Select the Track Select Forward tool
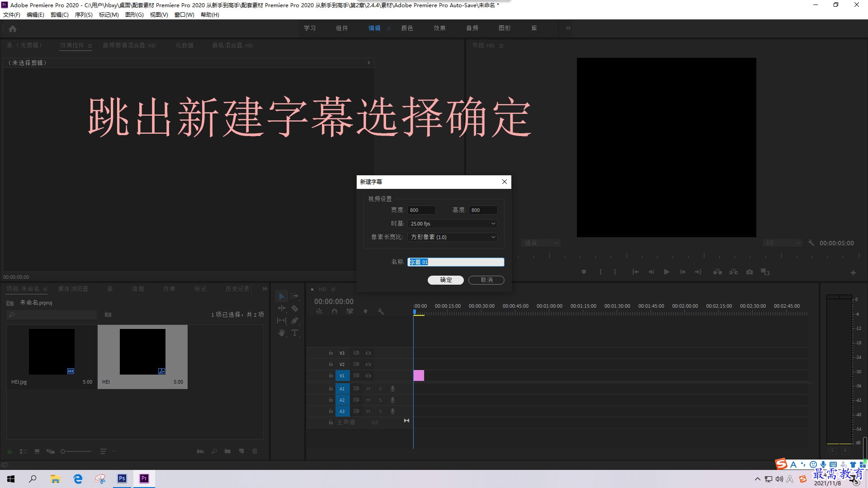 (295, 296)
